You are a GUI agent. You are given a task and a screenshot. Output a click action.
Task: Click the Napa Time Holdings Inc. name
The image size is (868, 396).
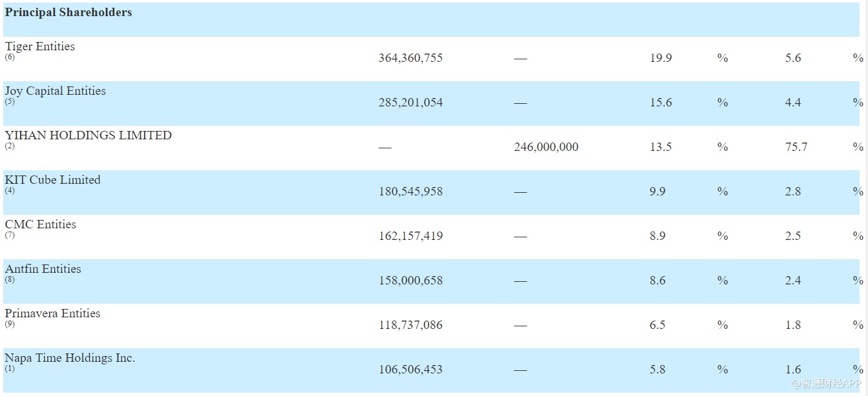pos(70,358)
